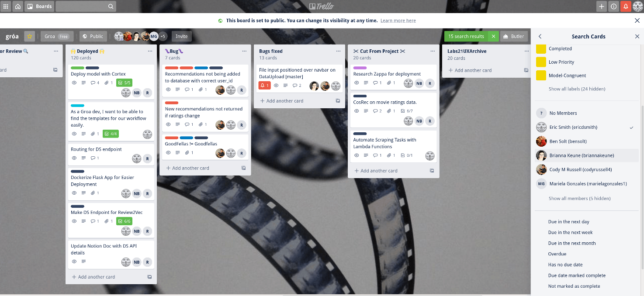The height and width of the screenshot is (296, 644).
Task: Add another card to Bug list
Action: pos(187,168)
